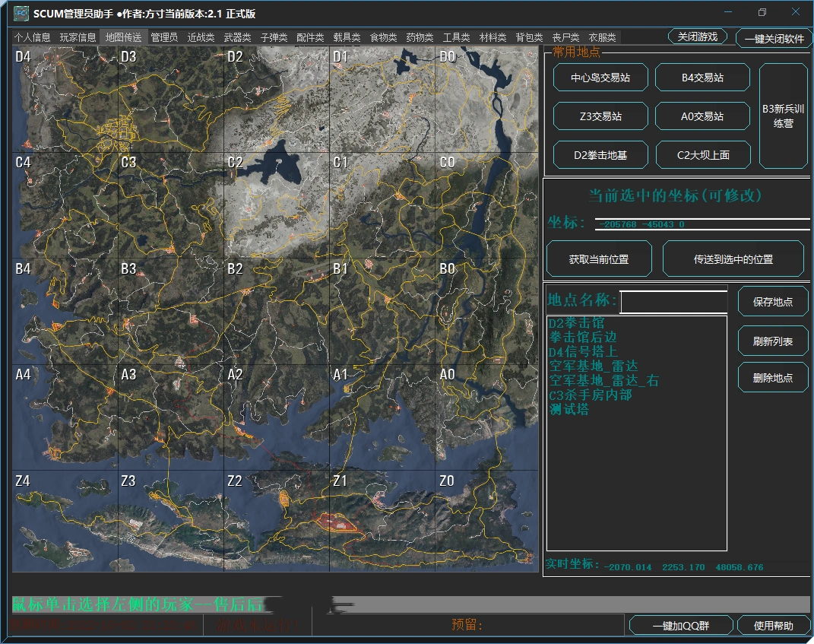Go to the 近战类 tab
Screen dimensions: 814x644
click(201, 37)
